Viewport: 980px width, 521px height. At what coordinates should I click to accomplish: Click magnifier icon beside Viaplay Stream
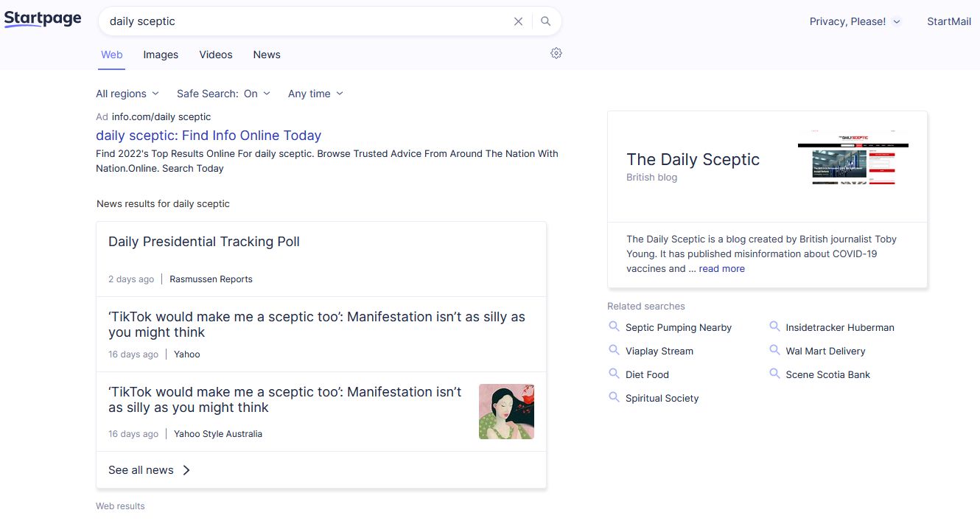pyautogui.click(x=614, y=350)
